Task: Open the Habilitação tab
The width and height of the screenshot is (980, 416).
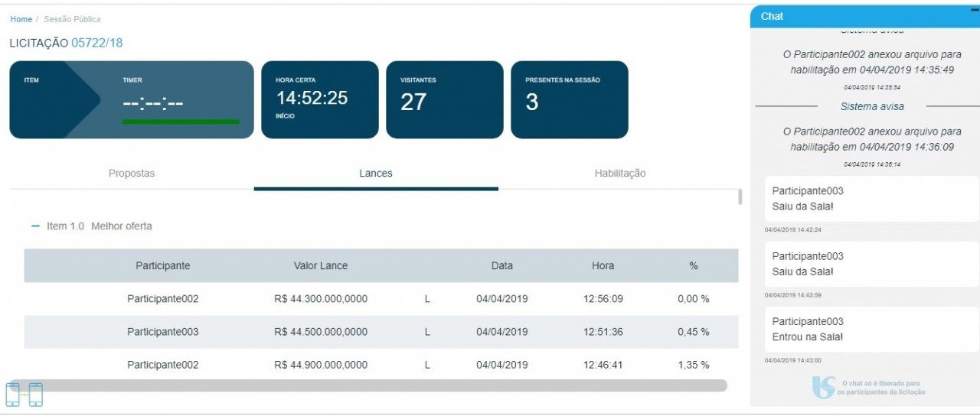Action: pos(619,174)
